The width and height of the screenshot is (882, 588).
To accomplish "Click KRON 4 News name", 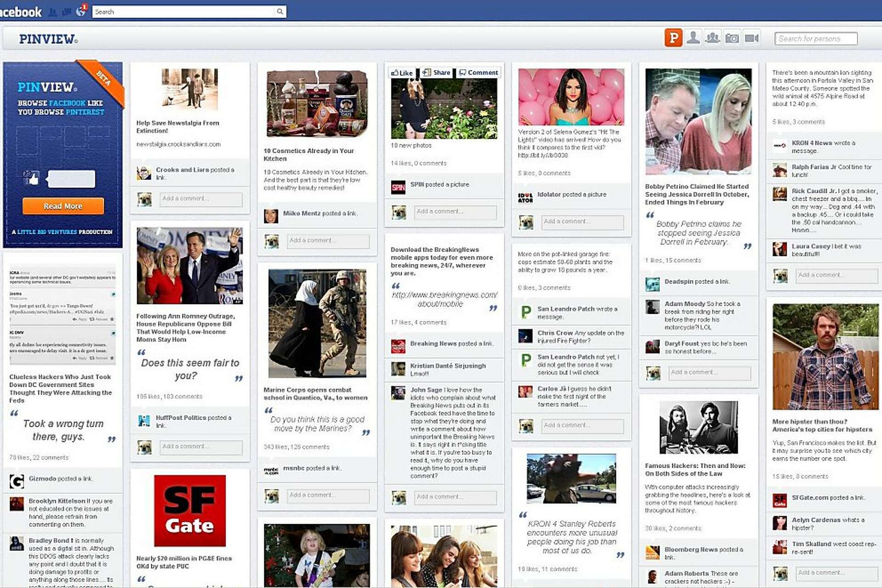I will pos(812,143).
